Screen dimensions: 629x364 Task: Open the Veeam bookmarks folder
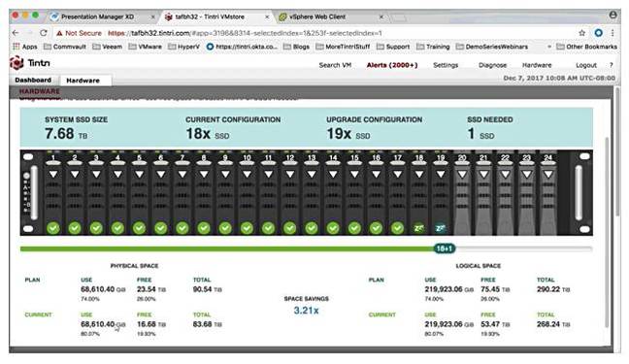tap(107, 47)
